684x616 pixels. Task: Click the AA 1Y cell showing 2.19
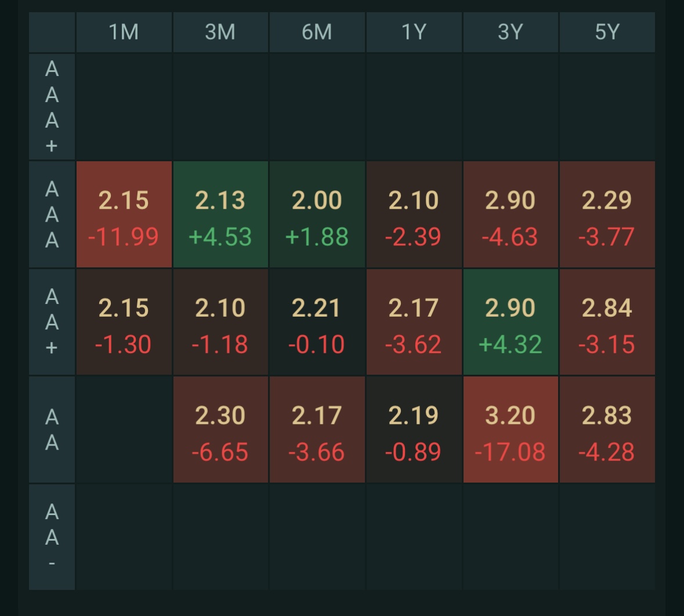414,430
